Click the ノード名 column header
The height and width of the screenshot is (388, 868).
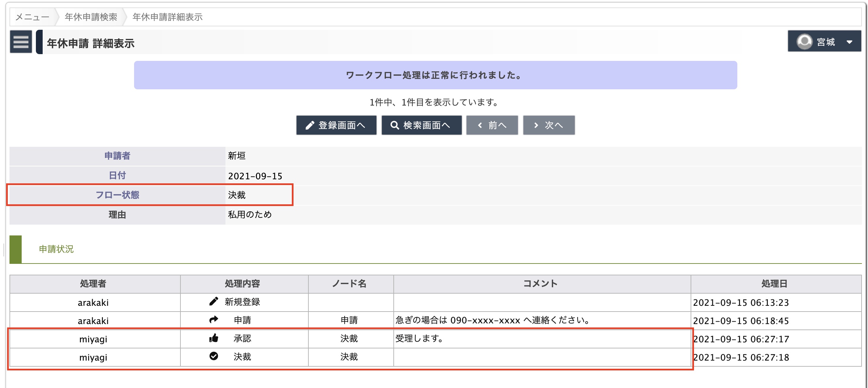tap(349, 283)
